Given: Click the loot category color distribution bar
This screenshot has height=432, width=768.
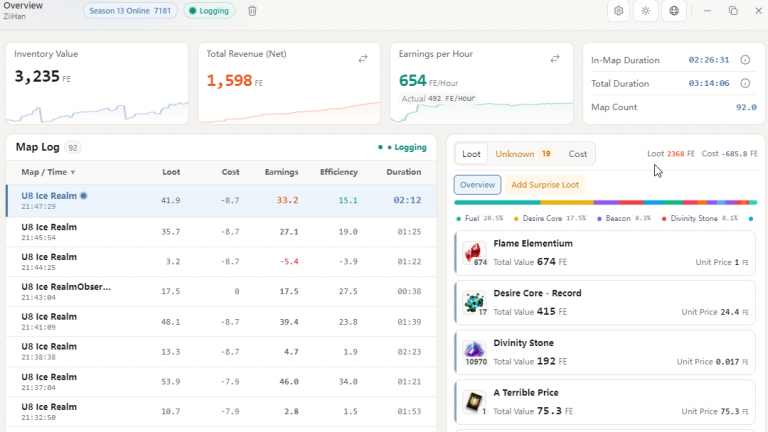Looking at the screenshot, I should pos(605,202).
